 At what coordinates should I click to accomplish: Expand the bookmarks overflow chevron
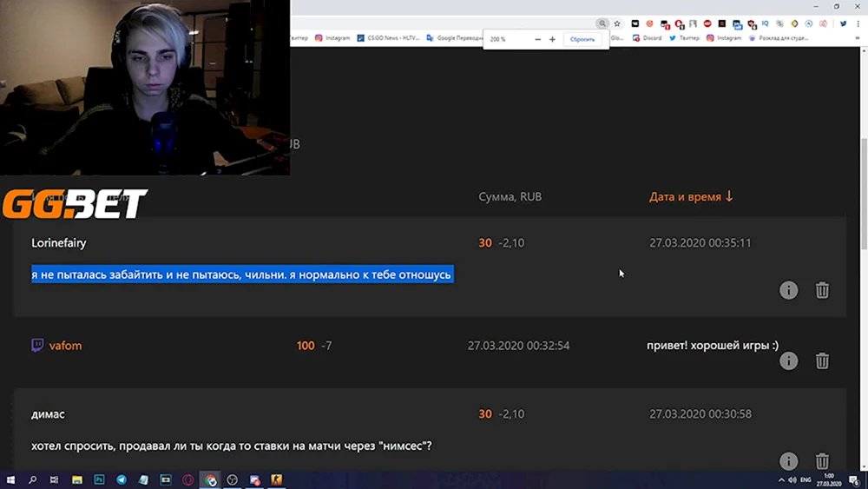click(x=858, y=38)
